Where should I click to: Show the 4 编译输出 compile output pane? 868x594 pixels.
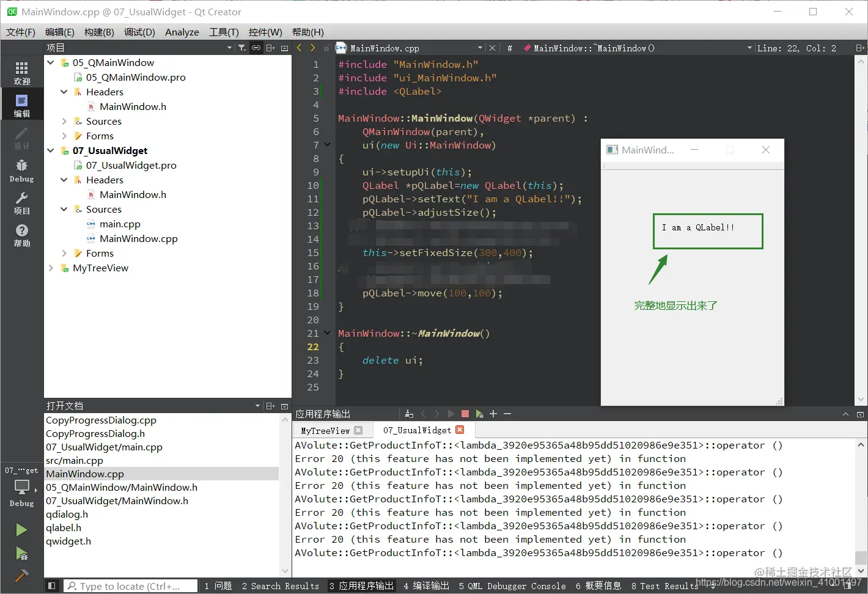[427, 586]
